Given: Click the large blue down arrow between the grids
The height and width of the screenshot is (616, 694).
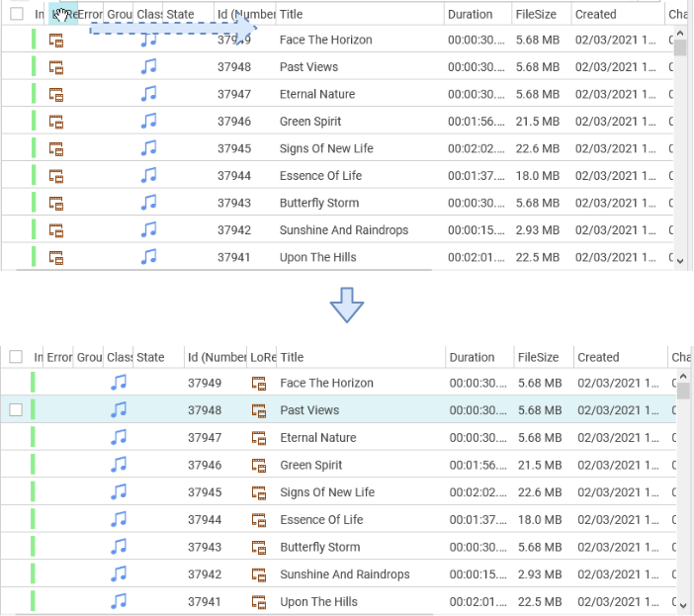Looking at the screenshot, I should [x=347, y=308].
